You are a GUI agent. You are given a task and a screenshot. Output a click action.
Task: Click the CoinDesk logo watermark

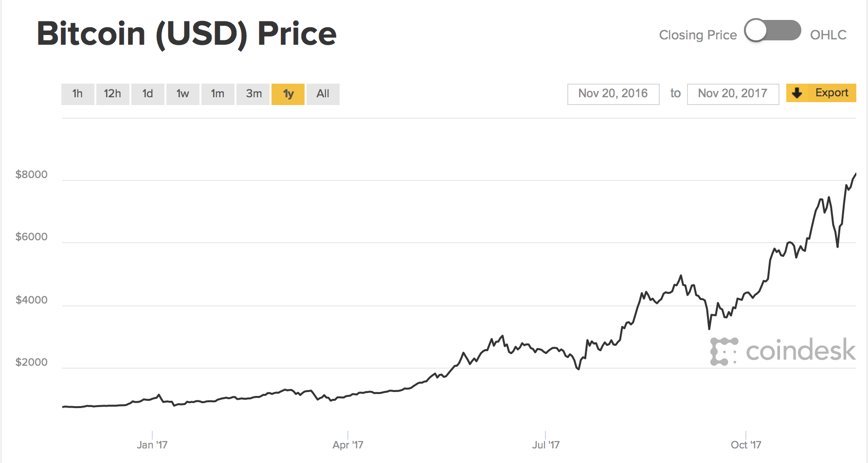click(x=782, y=351)
